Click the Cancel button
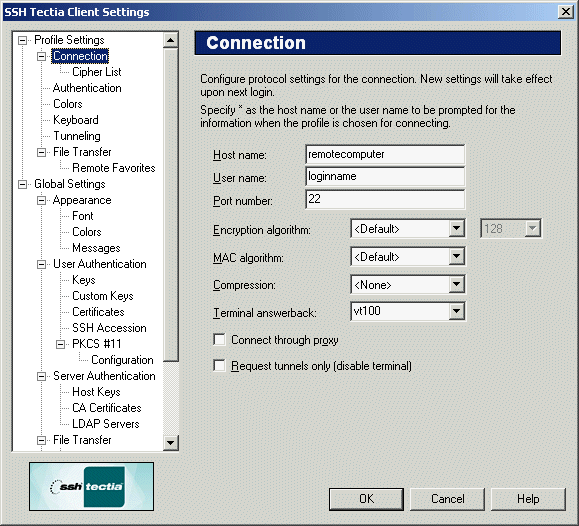 click(448, 499)
